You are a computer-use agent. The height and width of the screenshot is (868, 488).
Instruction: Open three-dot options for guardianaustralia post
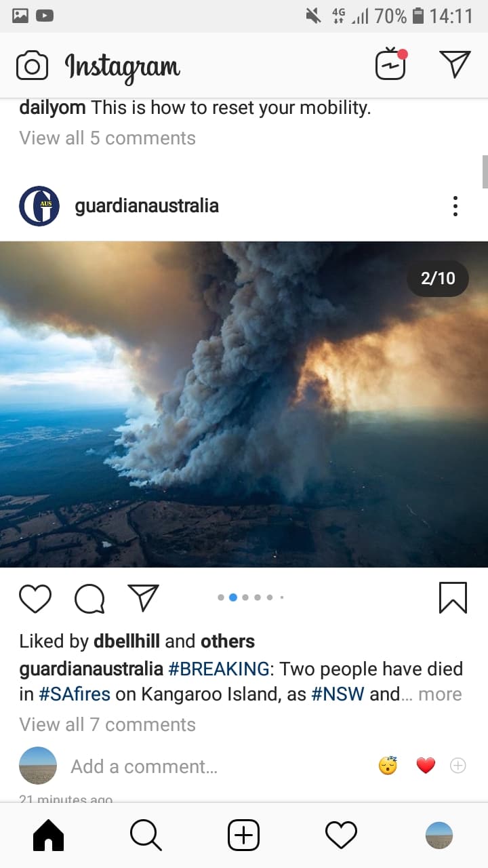[x=455, y=206]
